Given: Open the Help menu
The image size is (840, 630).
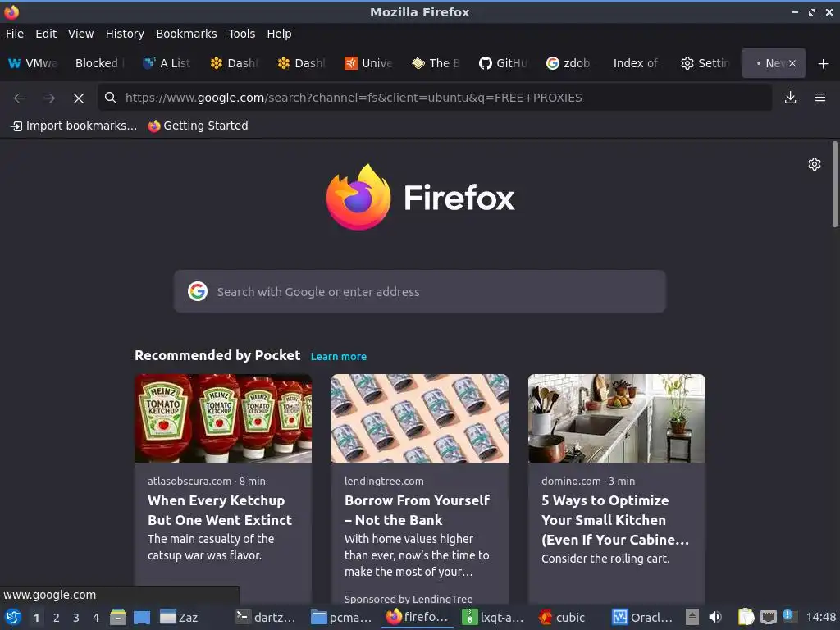Looking at the screenshot, I should (x=279, y=34).
